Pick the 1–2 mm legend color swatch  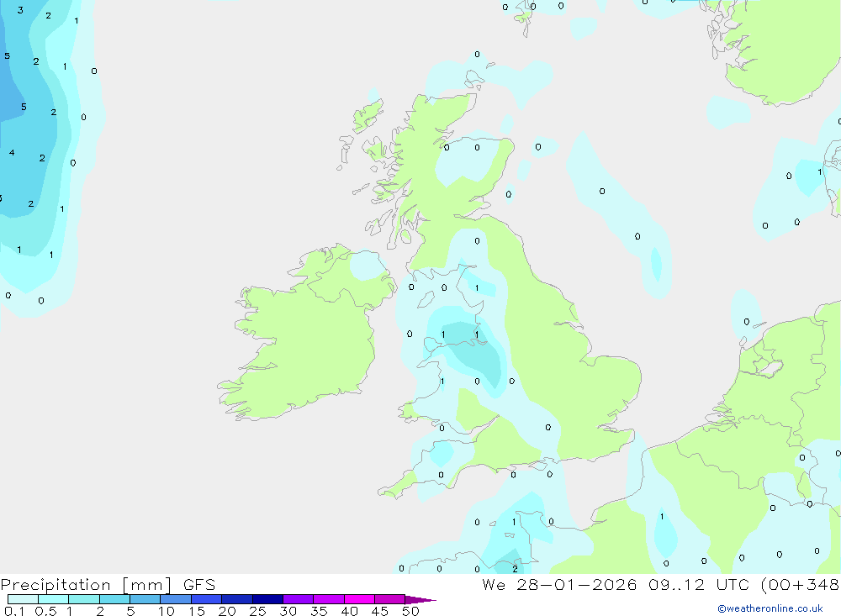[x=84, y=599]
